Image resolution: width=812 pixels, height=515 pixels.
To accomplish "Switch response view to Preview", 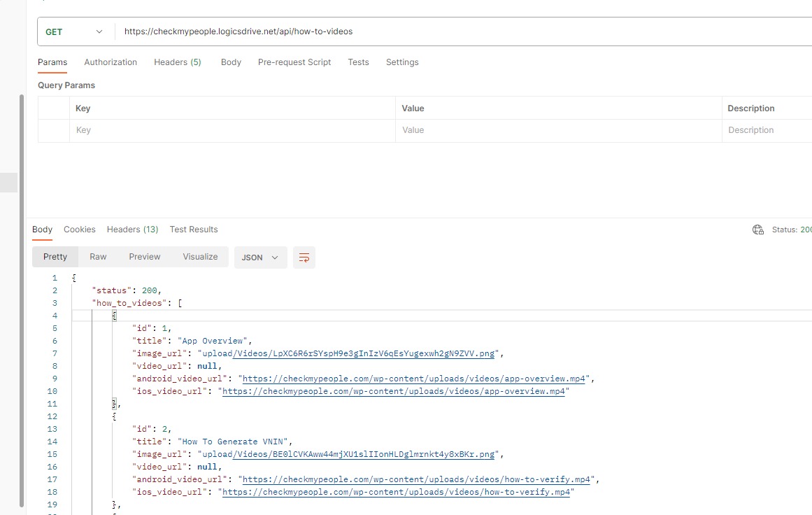I will (x=145, y=257).
